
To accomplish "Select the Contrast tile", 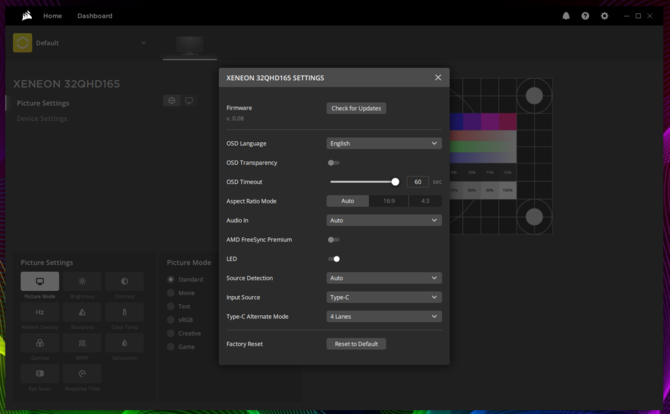I will [x=124, y=281].
